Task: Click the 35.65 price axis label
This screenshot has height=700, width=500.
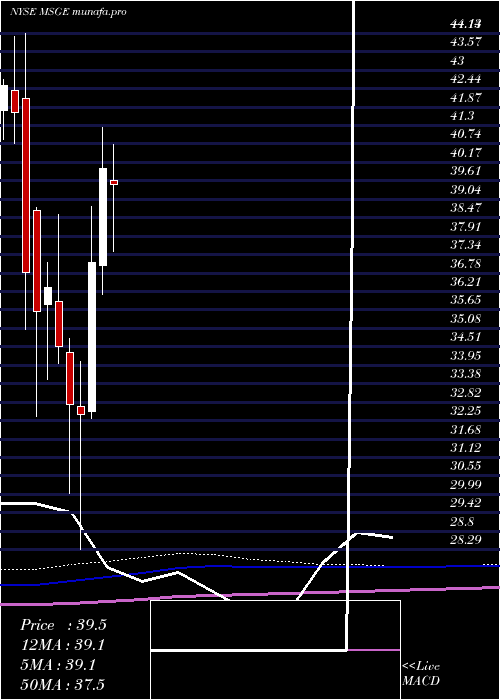Action: tap(466, 300)
